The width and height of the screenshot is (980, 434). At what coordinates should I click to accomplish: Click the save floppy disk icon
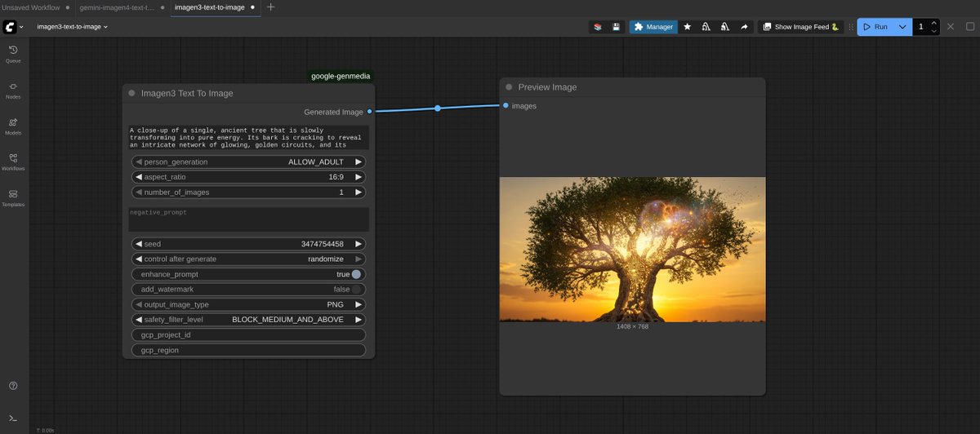click(616, 27)
